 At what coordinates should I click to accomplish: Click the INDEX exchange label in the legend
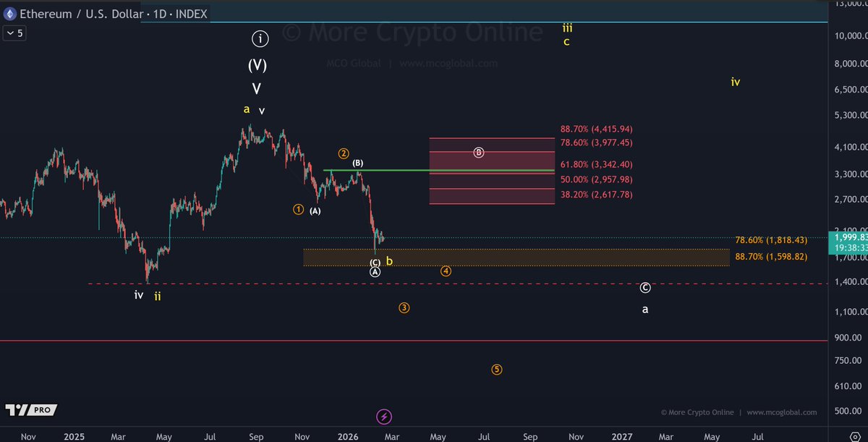coord(192,13)
